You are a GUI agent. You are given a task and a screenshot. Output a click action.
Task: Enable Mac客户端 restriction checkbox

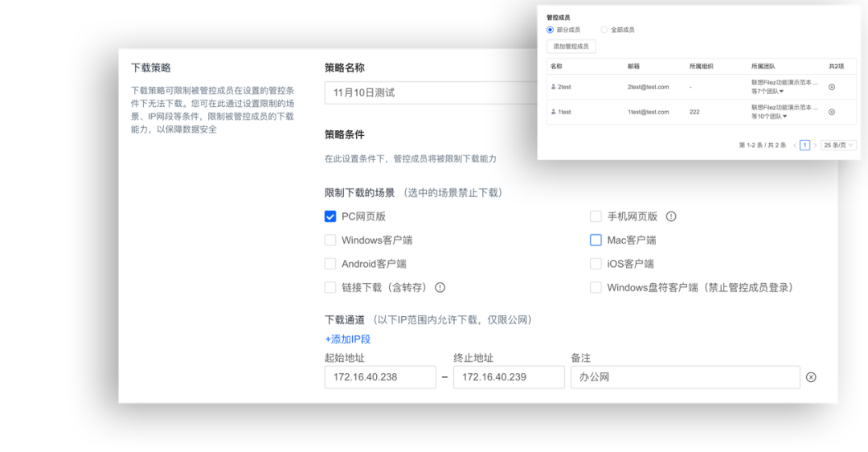(x=596, y=240)
